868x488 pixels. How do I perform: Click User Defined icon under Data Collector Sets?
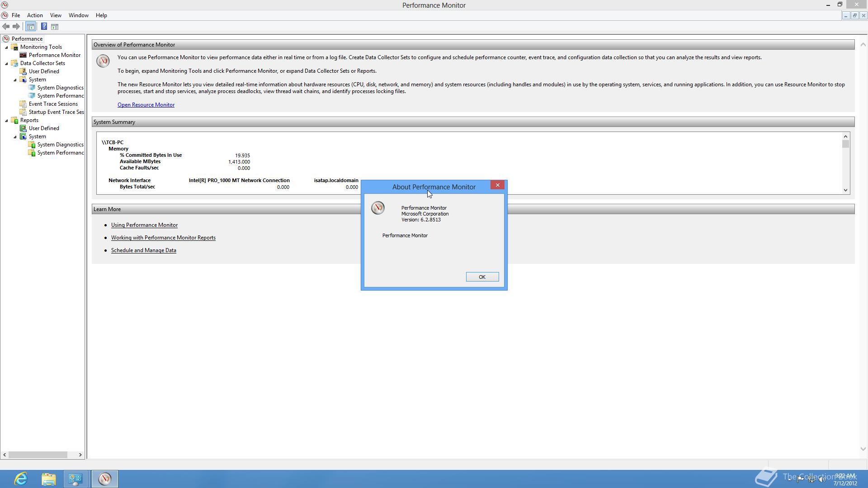coord(23,71)
